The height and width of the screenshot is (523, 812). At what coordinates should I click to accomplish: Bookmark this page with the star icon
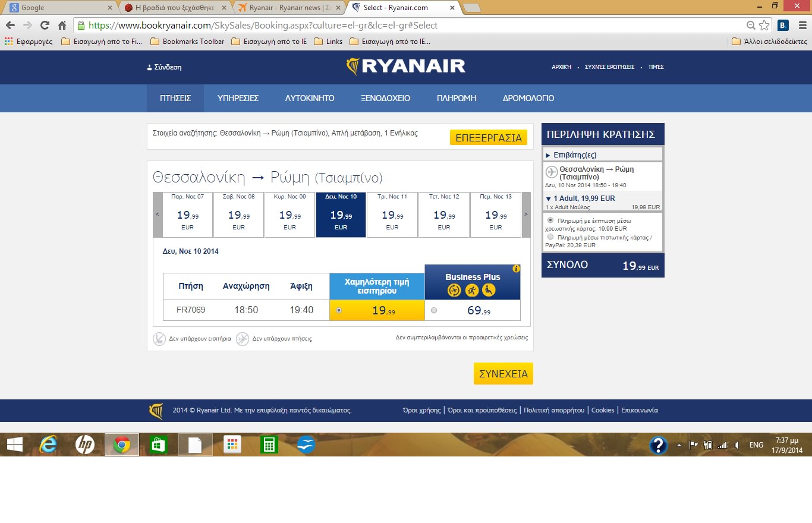tap(764, 26)
